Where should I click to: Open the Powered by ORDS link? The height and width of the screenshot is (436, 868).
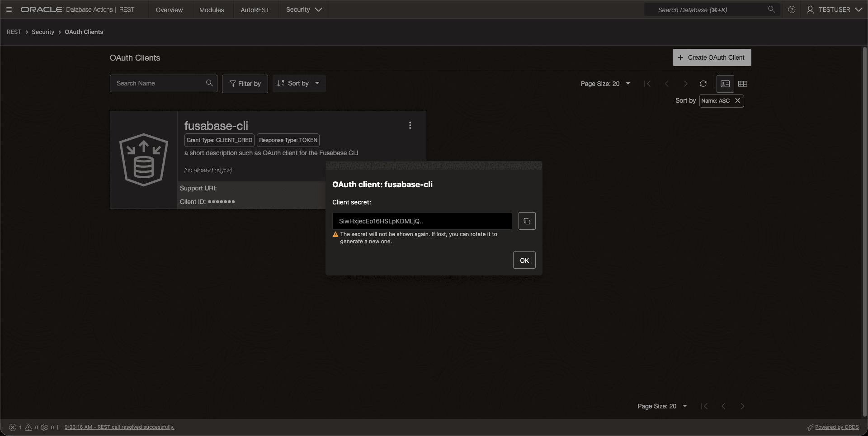pos(837,427)
